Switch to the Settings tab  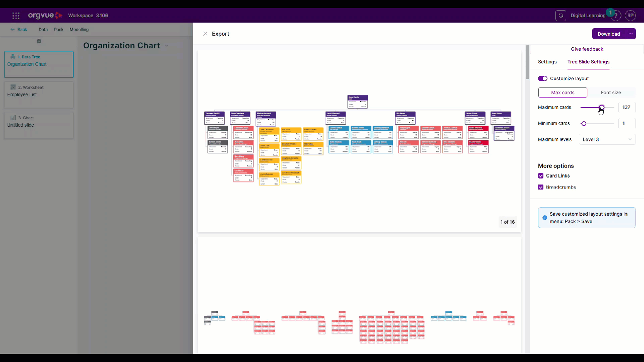(547, 62)
